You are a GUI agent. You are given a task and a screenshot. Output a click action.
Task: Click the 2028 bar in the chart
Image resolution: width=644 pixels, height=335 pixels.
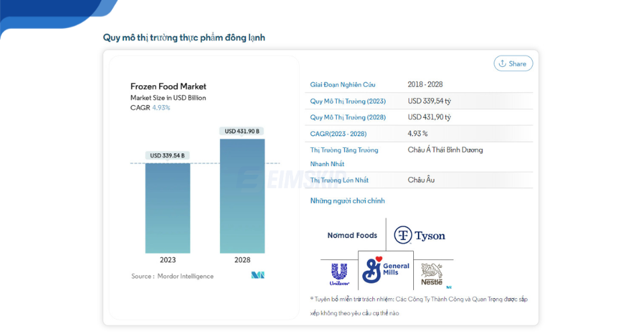242,196
